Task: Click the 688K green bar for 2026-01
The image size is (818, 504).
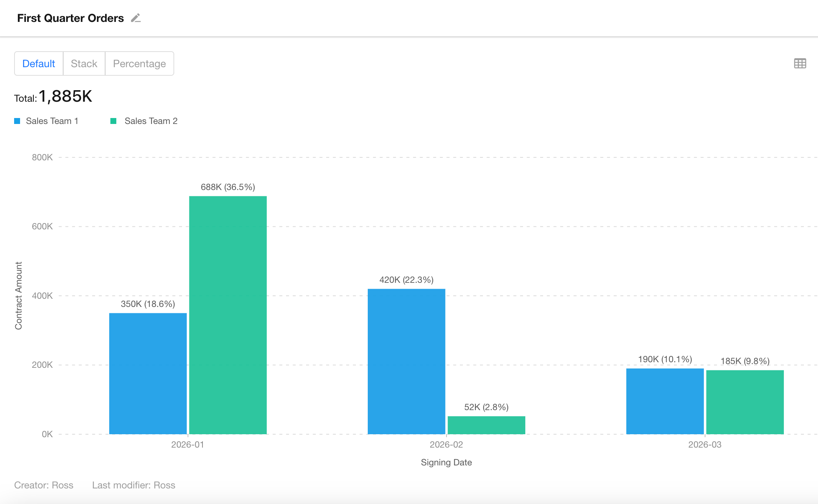Action: (228, 315)
